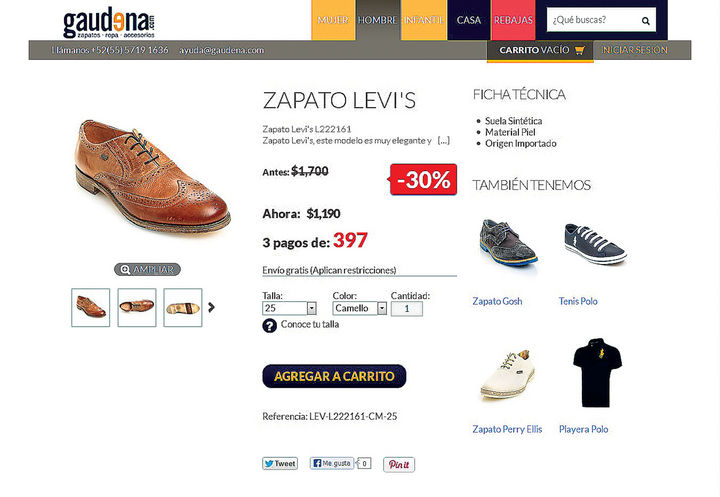Go to the gaudena logo homepage
Image resolution: width=720 pixels, height=497 pixels.
tap(109, 23)
